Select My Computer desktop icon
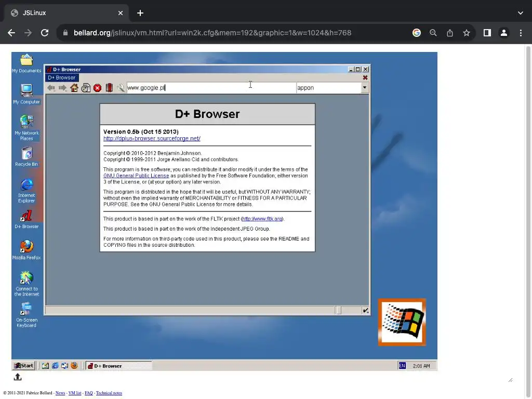Image resolution: width=532 pixels, height=399 pixels. 26,95
